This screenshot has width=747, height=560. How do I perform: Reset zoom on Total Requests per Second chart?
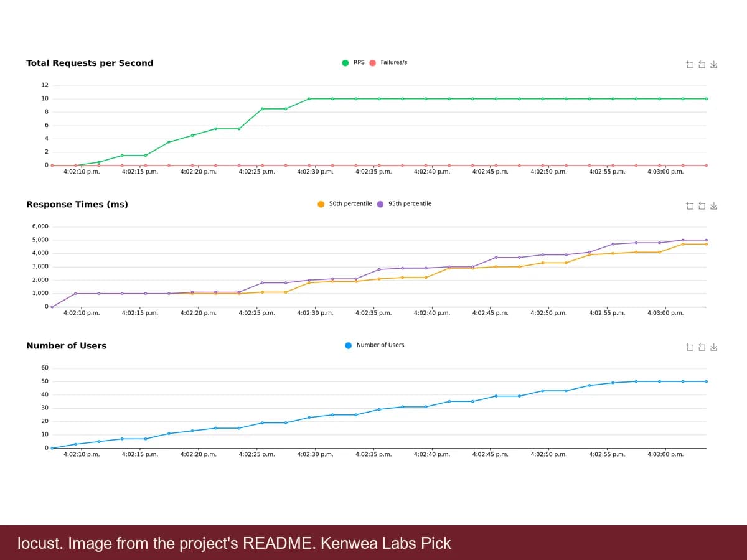point(702,64)
